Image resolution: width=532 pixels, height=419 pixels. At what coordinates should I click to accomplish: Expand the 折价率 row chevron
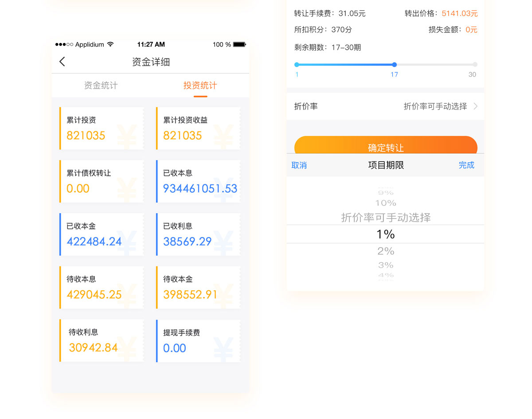475,106
